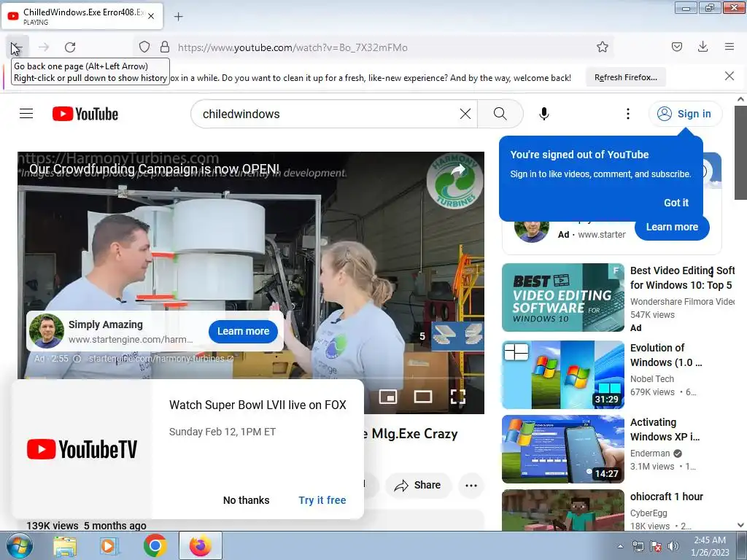Open Google Chrome from taskbar

pos(155,545)
